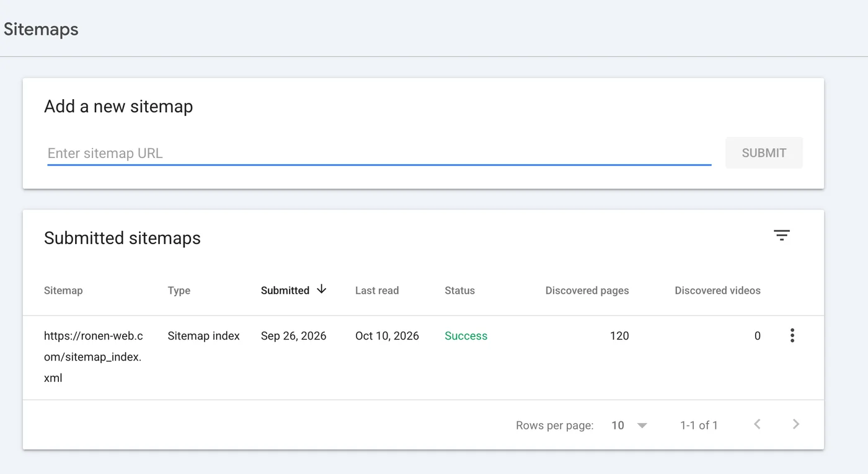The image size is (868, 474).
Task: Click the 0 discovered videos value
Action: (x=757, y=336)
